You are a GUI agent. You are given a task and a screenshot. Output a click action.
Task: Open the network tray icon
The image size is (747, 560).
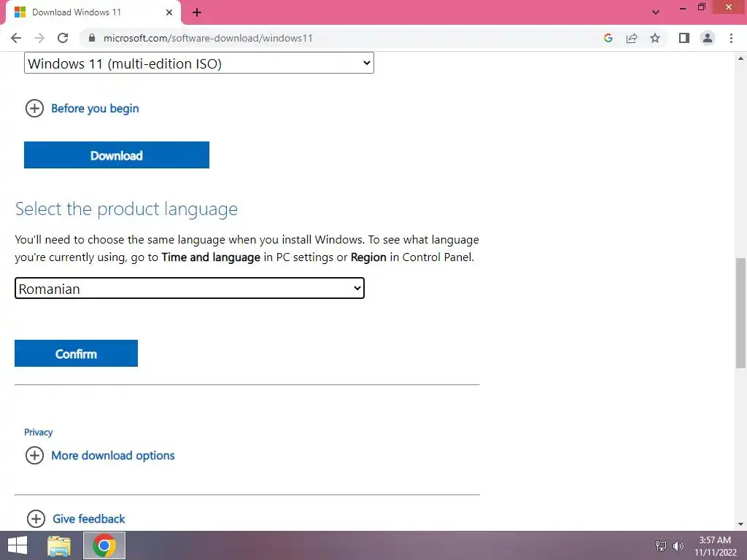pyautogui.click(x=661, y=545)
